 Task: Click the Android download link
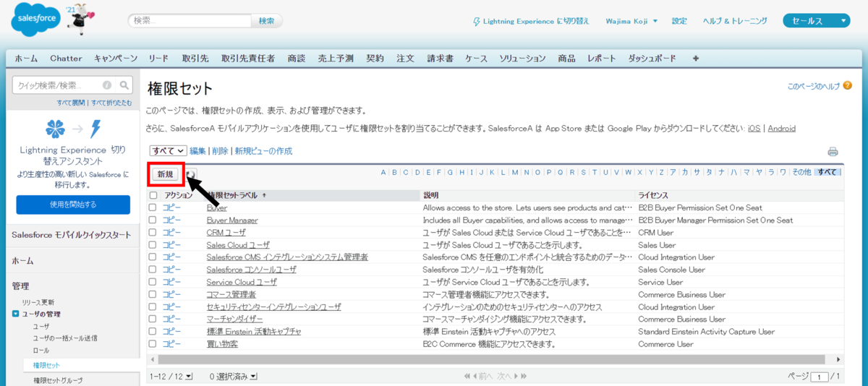click(781, 128)
